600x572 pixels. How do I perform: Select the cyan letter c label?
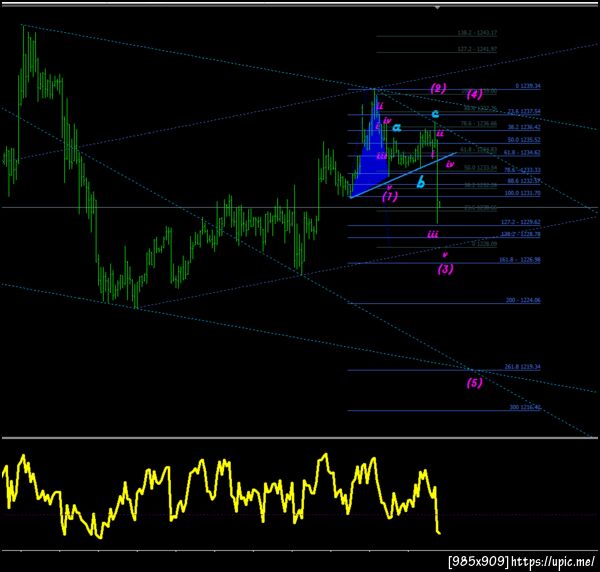pos(435,113)
